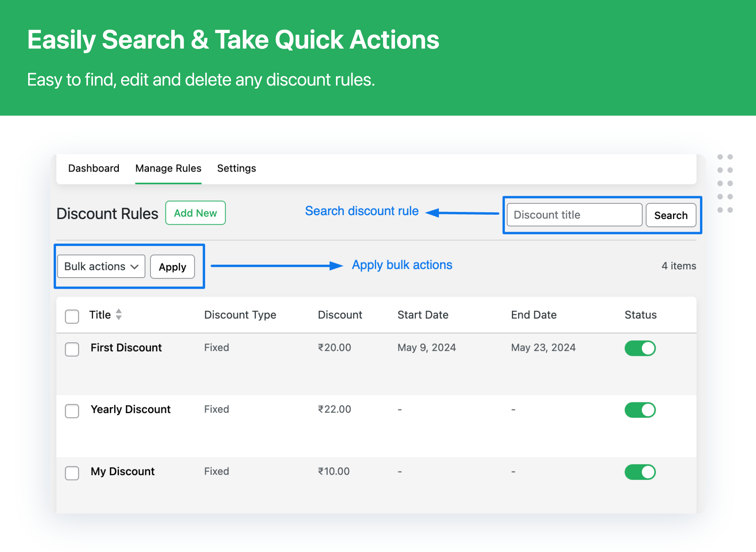
Task: Switch off the My Discount status toggle
Action: [x=640, y=472]
